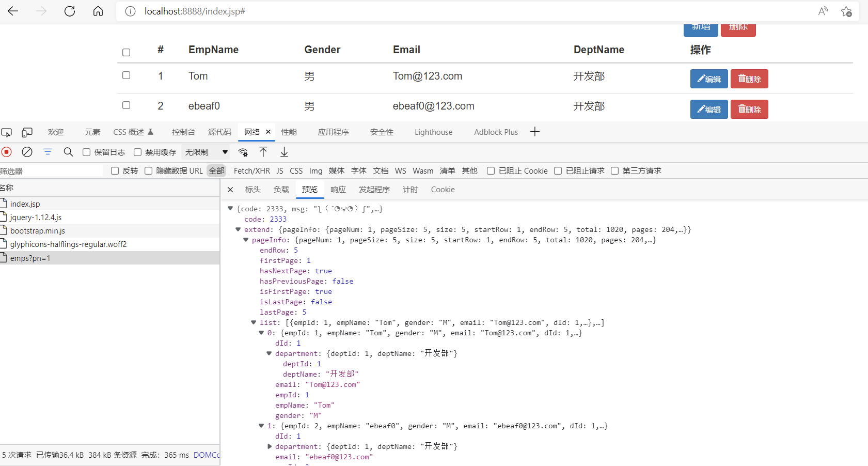868x466 pixels.
Task: Open the 无限制 throttling dropdown
Action: click(207, 152)
